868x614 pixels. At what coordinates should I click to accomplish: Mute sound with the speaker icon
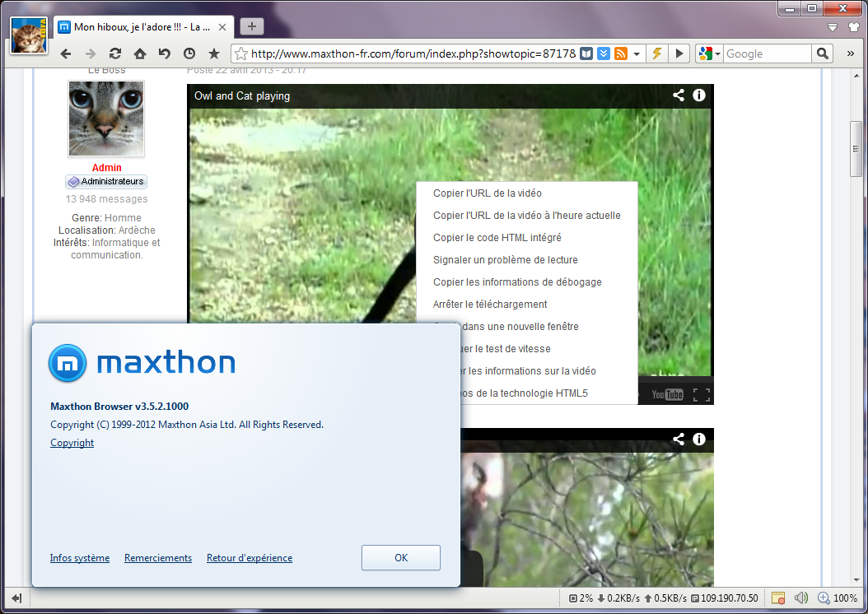tap(800, 598)
